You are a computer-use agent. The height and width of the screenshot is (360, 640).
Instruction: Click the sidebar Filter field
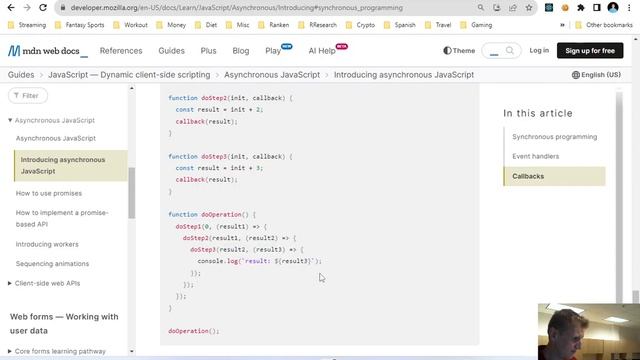pos(28,96)
